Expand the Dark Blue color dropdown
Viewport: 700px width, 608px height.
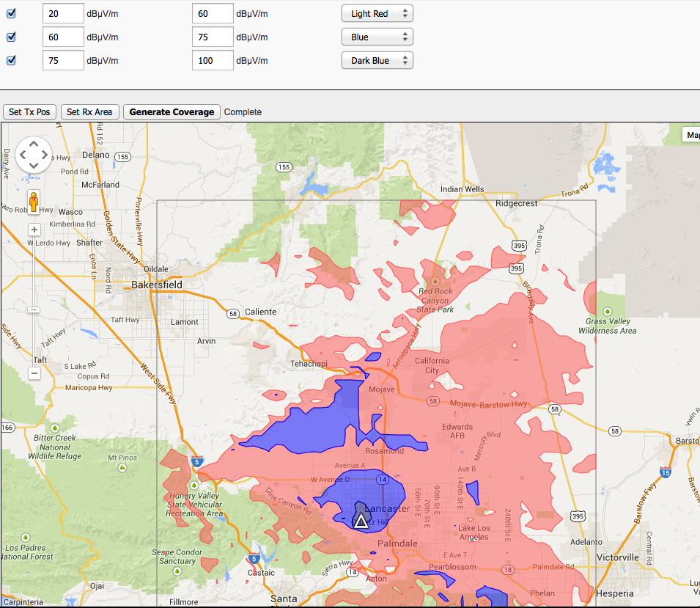tap(377, 60)
